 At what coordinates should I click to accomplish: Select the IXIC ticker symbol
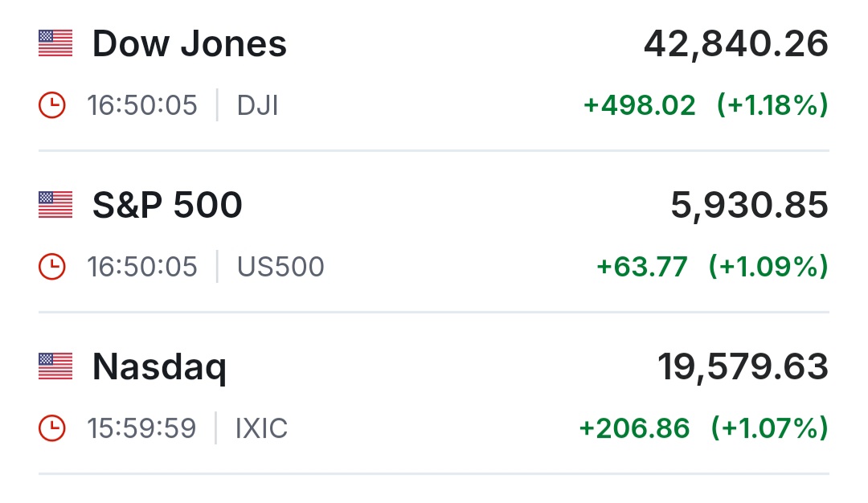[x=261, y=428]
